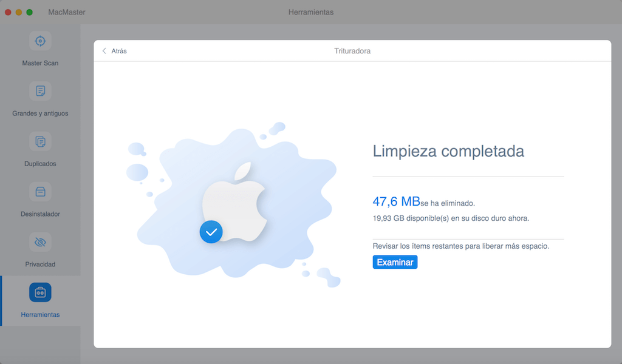Viewport: 622px width, 364px height.
Task: Open the Master Scan icon
Action: (40, 41)
